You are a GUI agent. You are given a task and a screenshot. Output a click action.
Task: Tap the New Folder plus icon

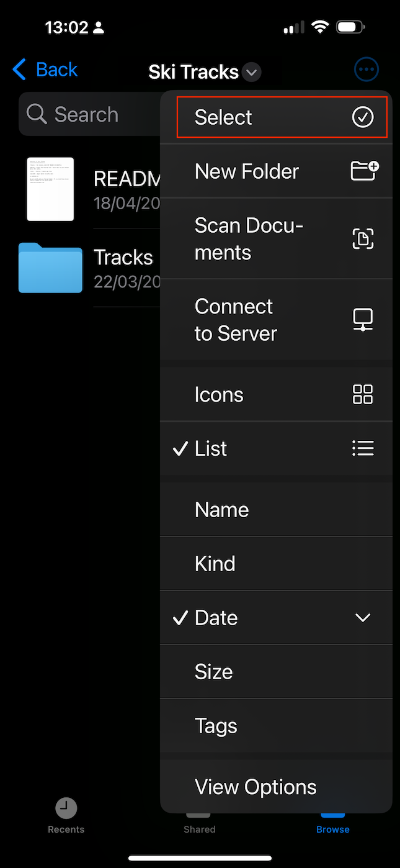tap(364, 171)
